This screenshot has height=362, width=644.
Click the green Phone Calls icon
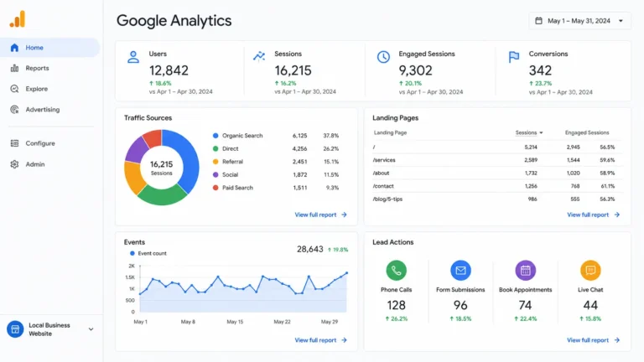click(396, 271)
